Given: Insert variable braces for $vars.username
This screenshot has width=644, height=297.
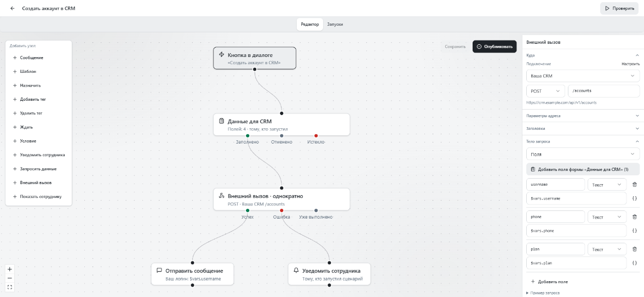Looking at the screenshot, I should pos(635,199).
